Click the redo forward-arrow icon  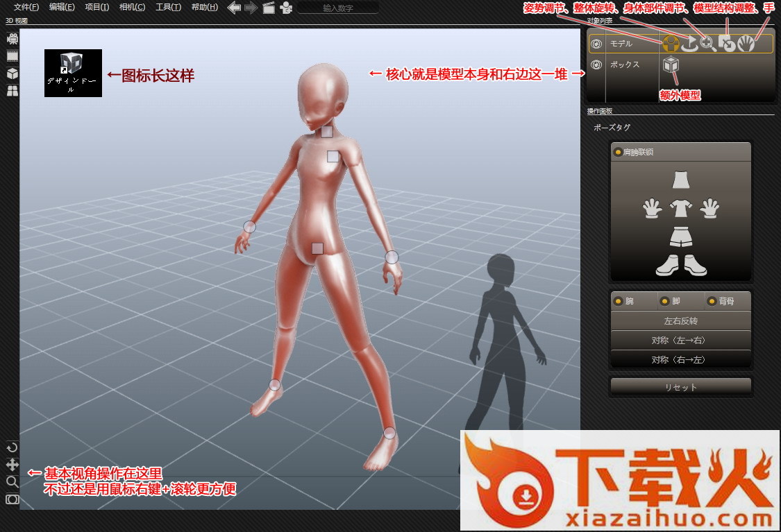[x=251, y=8]
